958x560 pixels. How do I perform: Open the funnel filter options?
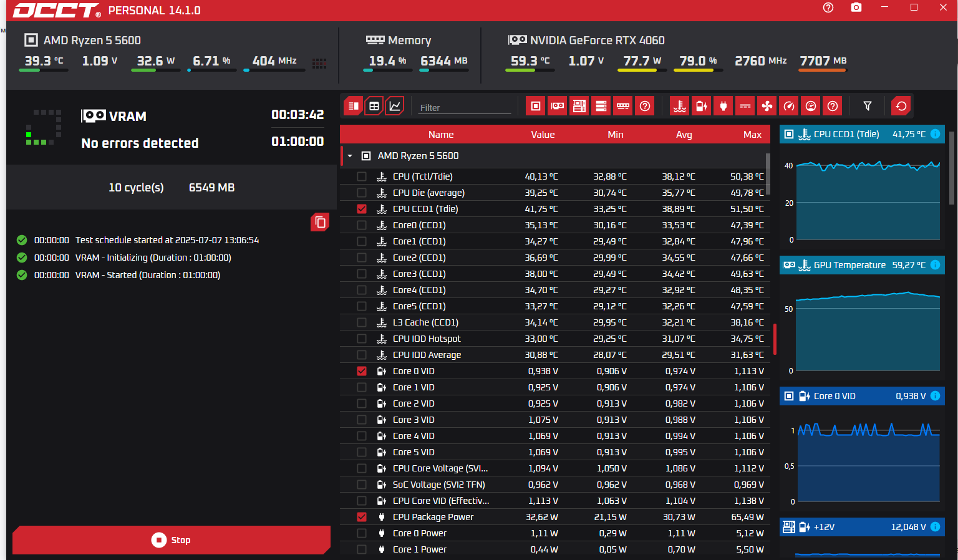(x=868, y=106)
